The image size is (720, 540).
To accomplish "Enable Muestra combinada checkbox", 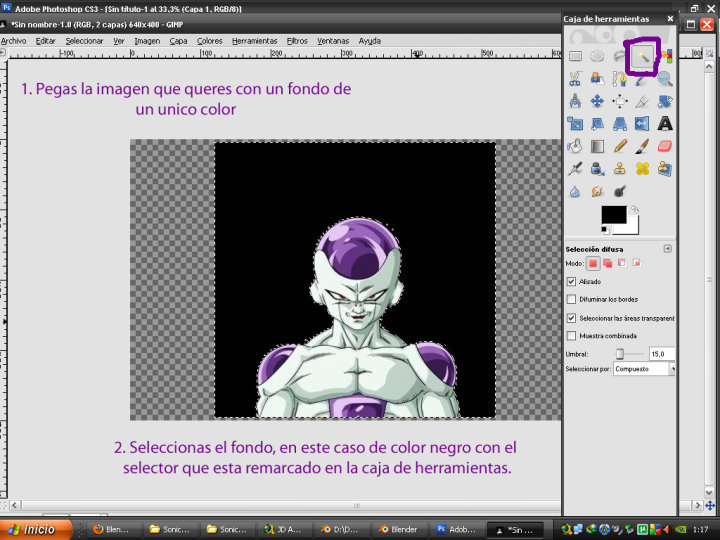I will click(571, 336).
